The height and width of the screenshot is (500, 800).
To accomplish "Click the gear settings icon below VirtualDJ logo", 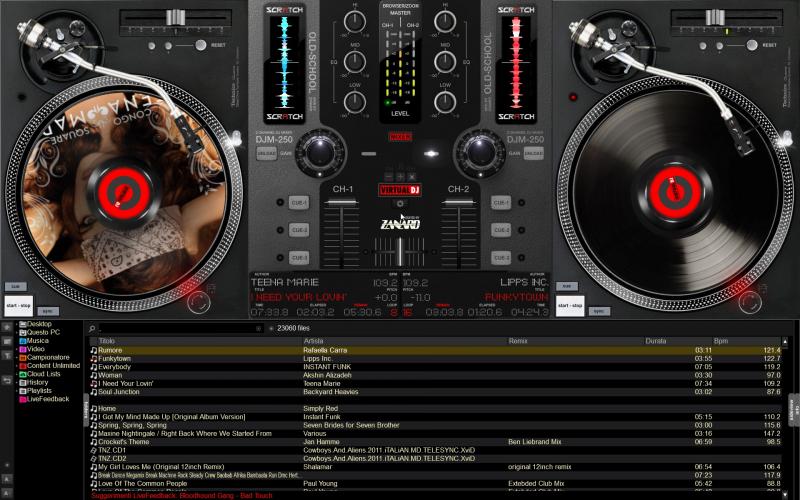I will pyautogui.click(x=400, y=204).
